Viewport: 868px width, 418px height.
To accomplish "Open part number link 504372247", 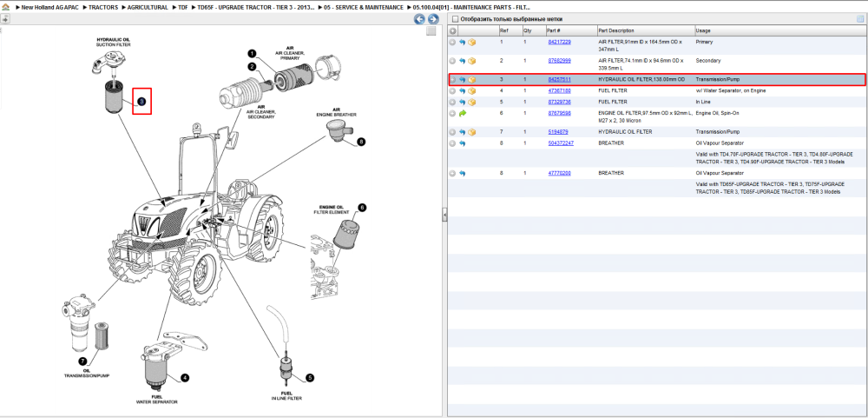I will 561,143.
